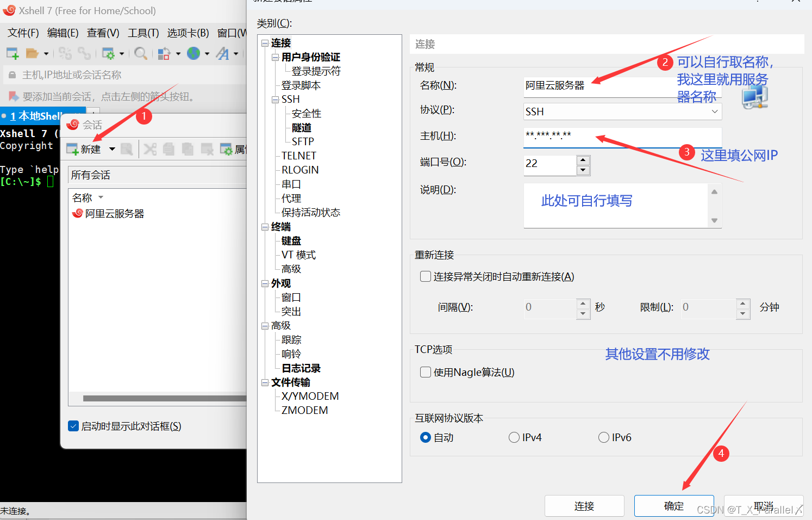Click the 连接 button at dialog bottom
The image size is (812, 520).
tap(584, 506)
